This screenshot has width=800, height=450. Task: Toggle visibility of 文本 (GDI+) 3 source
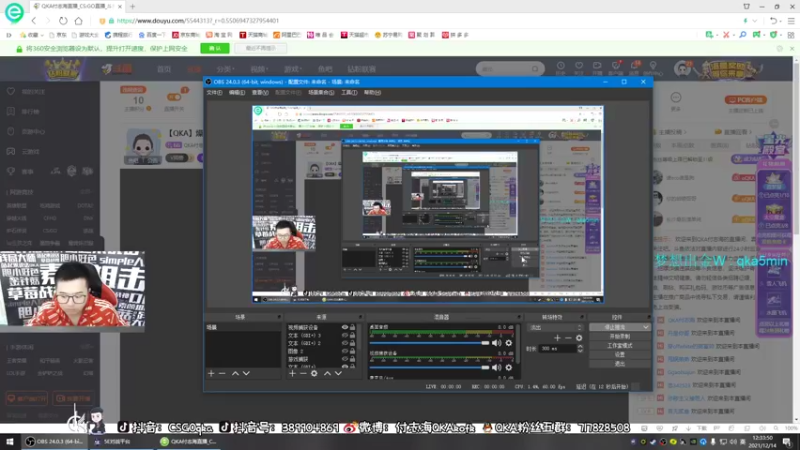(x=345, y=336)
